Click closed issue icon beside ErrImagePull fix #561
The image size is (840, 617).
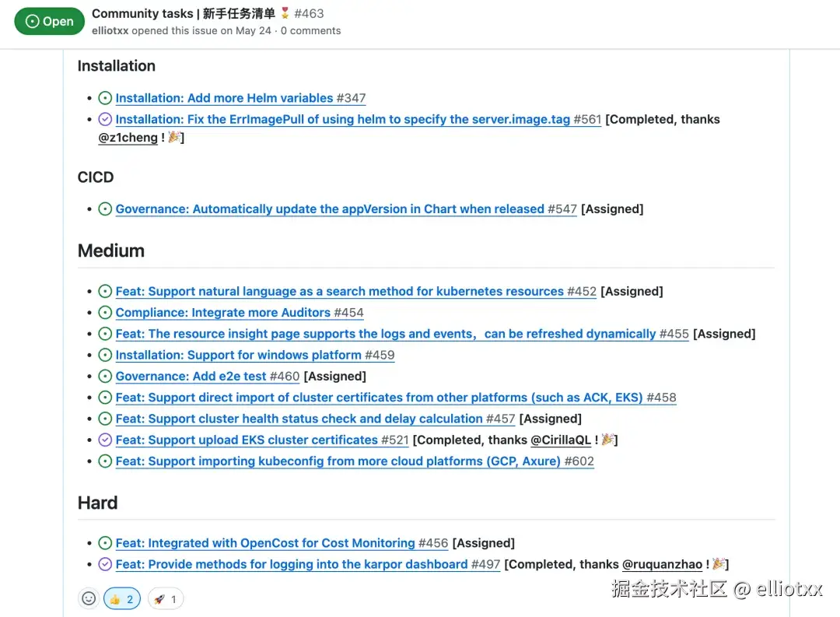[x=106, y=119]
